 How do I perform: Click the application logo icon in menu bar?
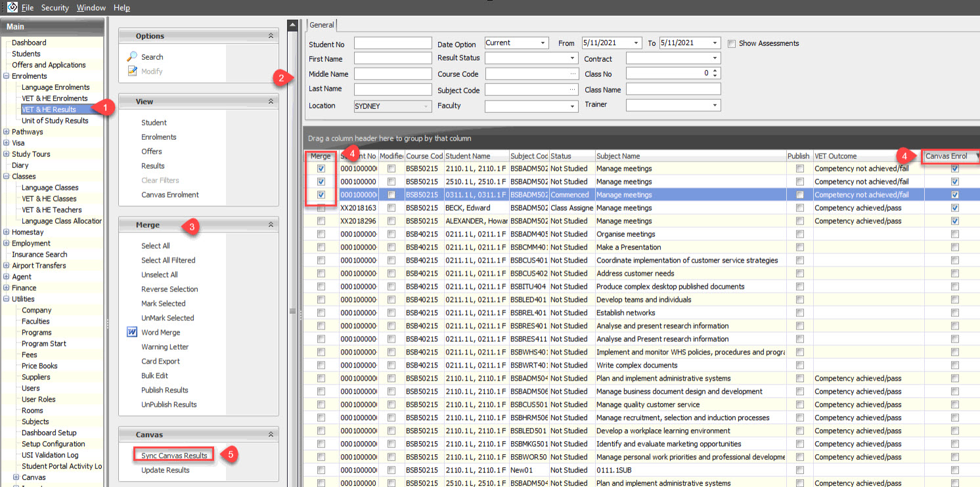point(11,7)
